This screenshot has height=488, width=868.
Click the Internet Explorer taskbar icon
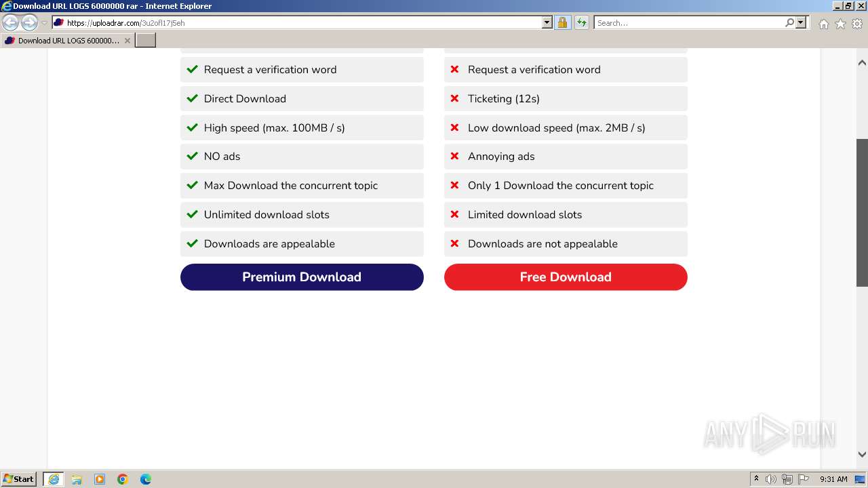tap(54, 479)
